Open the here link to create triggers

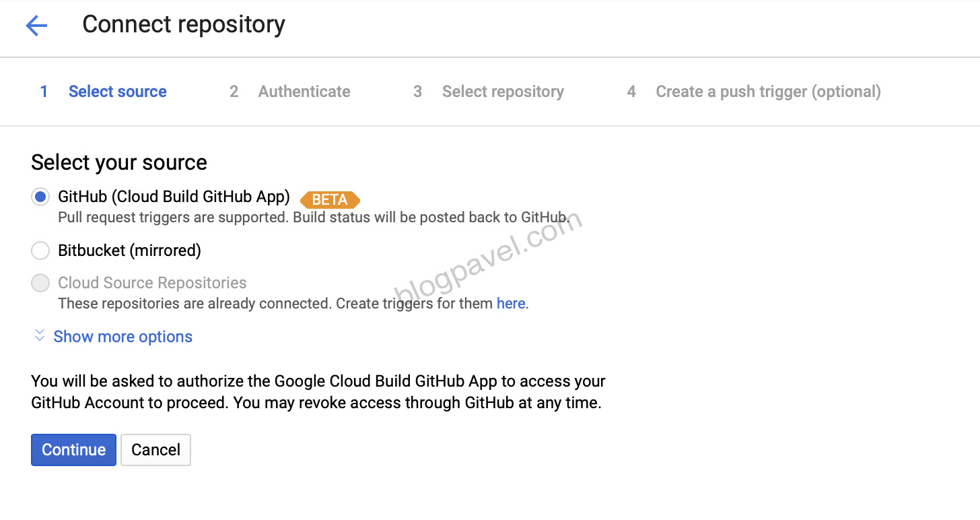(510, 303)
